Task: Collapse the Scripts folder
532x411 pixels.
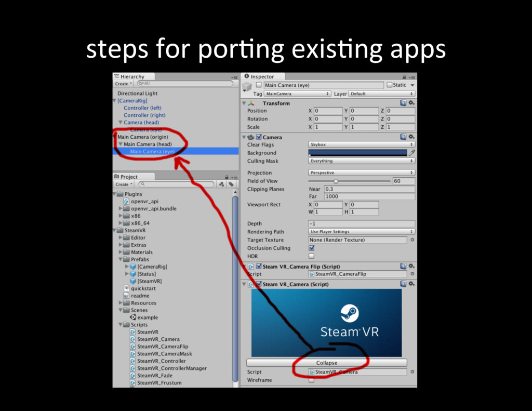Action: click(x=121, y=324)
